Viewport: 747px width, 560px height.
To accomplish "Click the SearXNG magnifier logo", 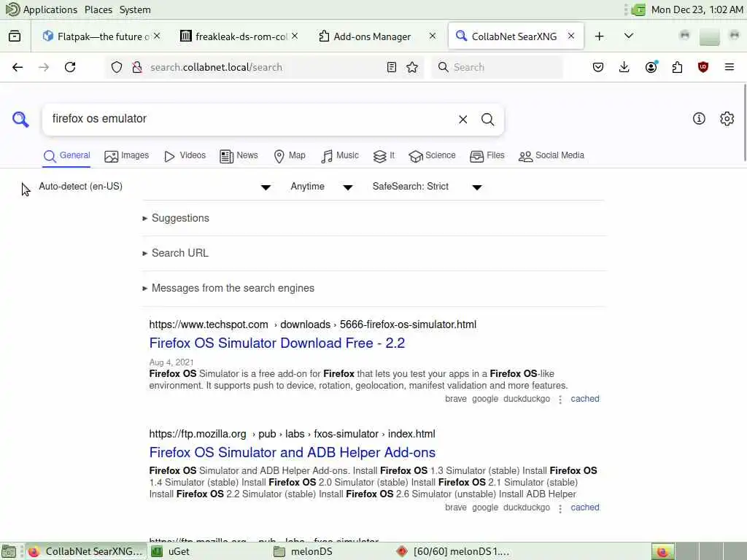I will [20, 119].
